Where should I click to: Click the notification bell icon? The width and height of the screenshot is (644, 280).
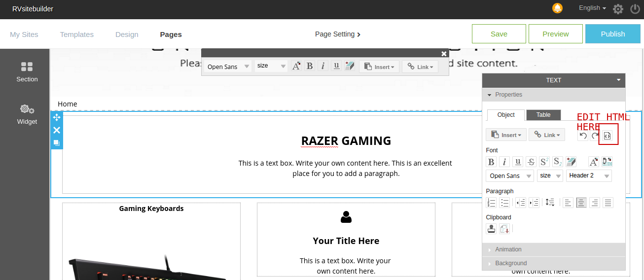[557, 8]
